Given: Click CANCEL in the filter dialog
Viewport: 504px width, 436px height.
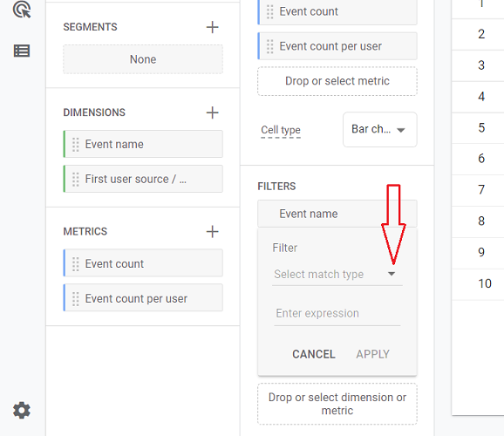Looking at the screenshot, I should click(314, 354).
